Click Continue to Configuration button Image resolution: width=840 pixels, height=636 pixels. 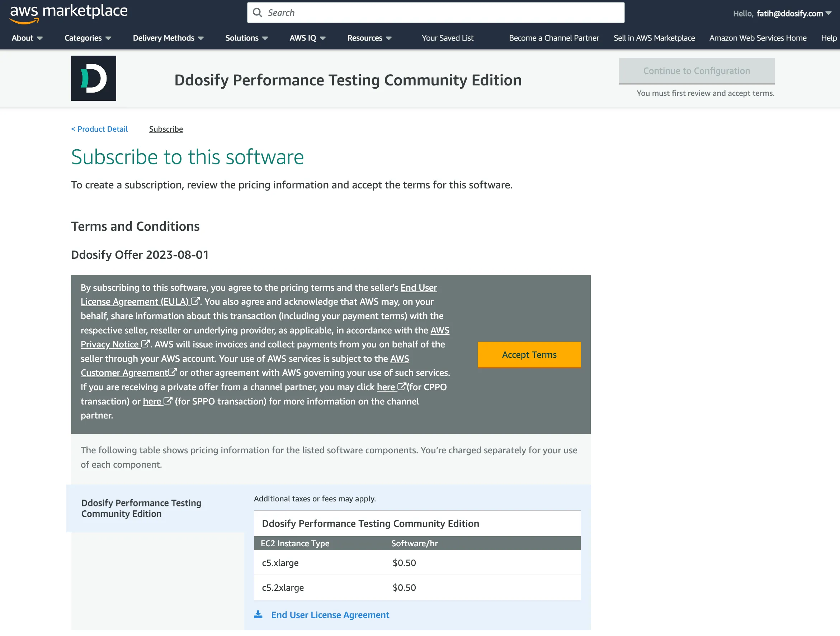pyautogui.click(x=697, y=71)
